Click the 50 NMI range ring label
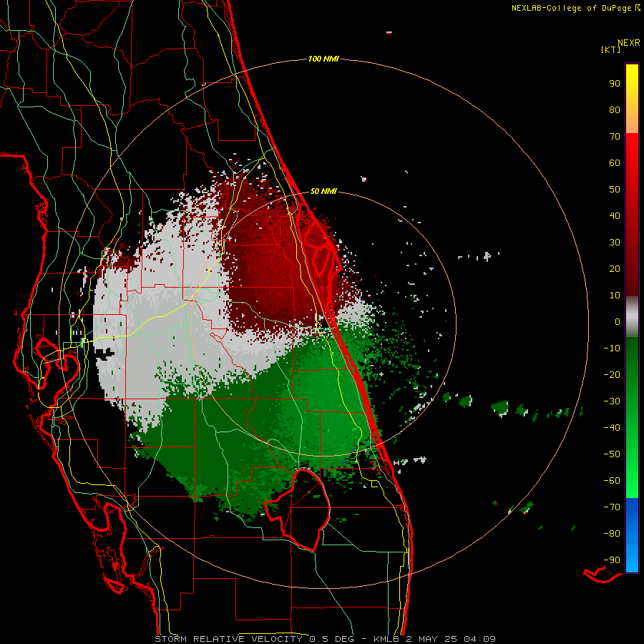The width and height of the screenshot is (644, 644). 323,191
